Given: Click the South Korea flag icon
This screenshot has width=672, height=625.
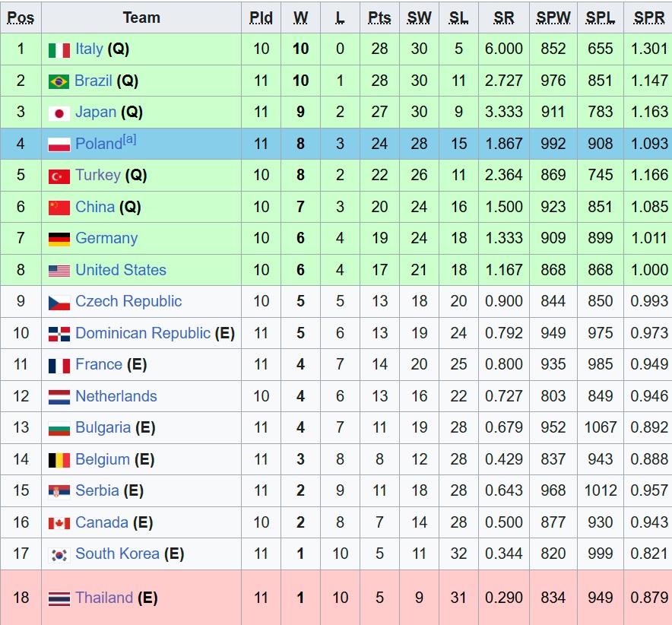Looking at the screenshot, I should click(x=59, y=554).
